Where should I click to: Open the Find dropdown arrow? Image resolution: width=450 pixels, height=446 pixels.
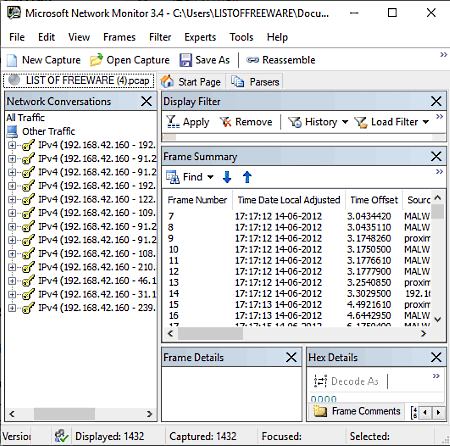click(x=210, y=177)
